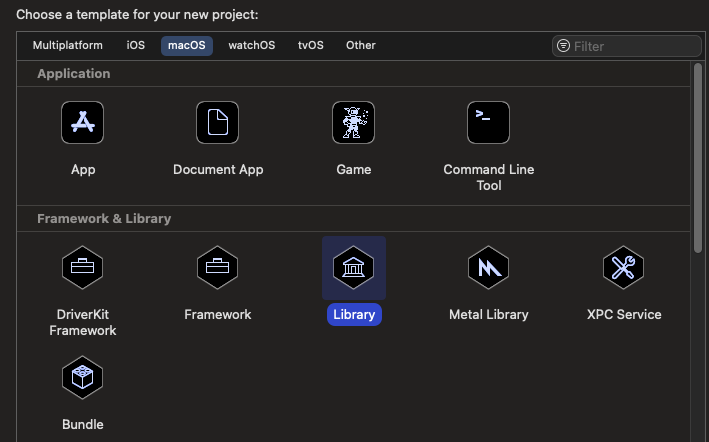The width and height of the screenshot is (709, 442).
Task: Choose the Document App template icon
Action: coord(218,123)
